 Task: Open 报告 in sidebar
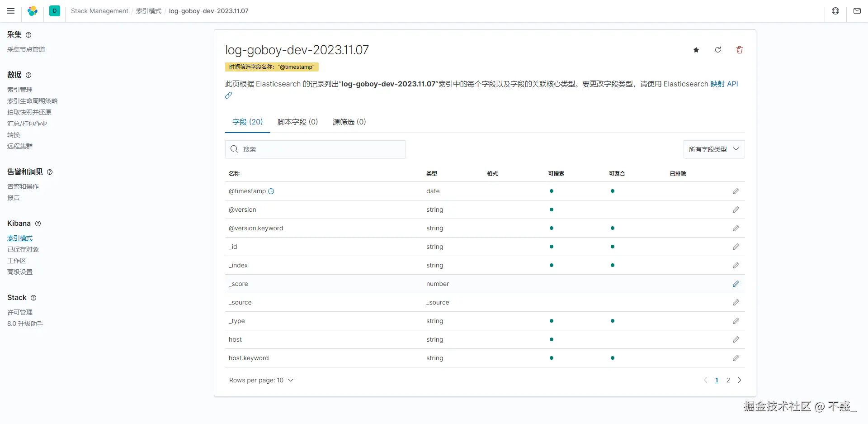(14, 198)
